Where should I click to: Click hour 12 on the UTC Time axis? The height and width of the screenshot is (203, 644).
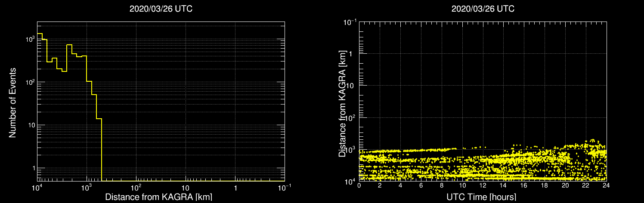tap(483, 186)
